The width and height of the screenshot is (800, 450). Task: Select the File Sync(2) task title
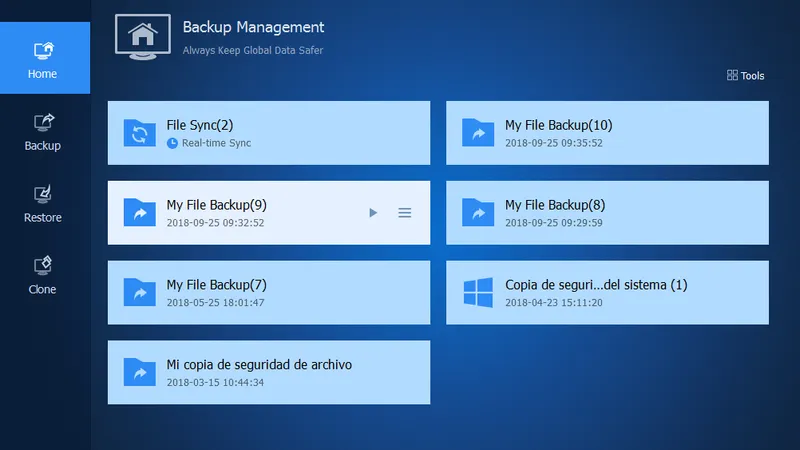[199, 125]
